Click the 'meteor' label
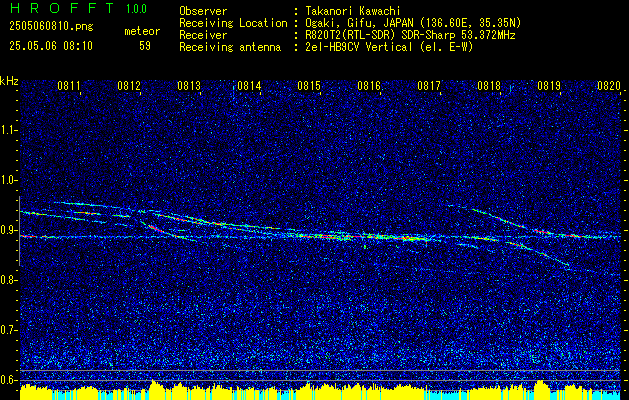This screenshot has width=629, height=400. [142, 31]
